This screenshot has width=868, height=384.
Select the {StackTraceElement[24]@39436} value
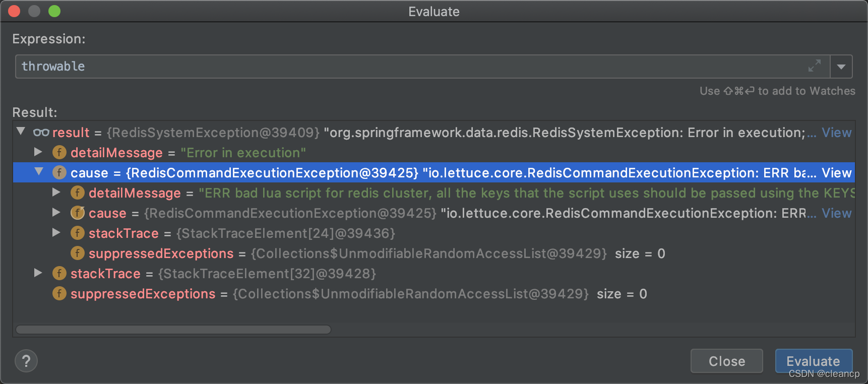point(285,233)
